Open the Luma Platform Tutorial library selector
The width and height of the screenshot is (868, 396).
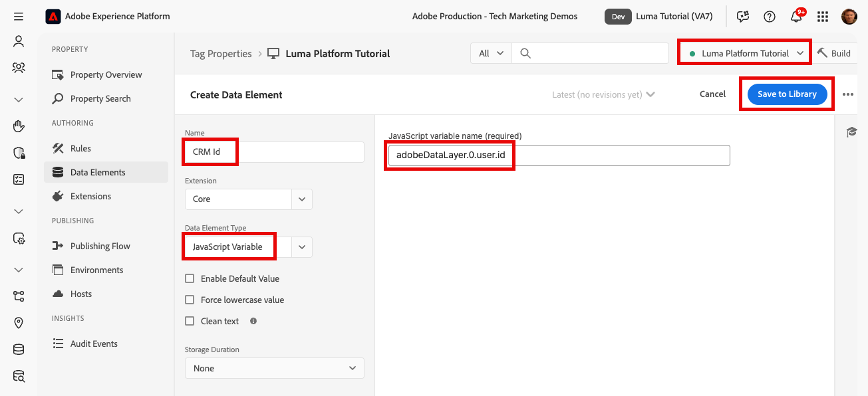(745, 53)
